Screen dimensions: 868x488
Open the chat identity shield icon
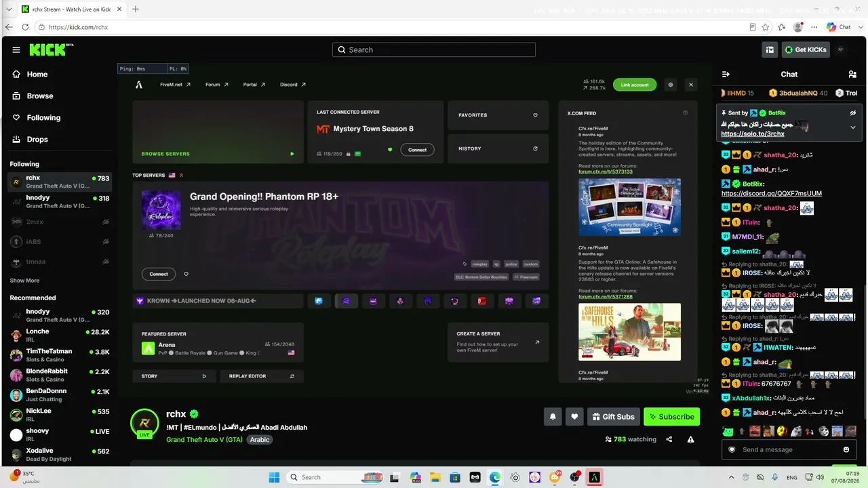point(732,449)
